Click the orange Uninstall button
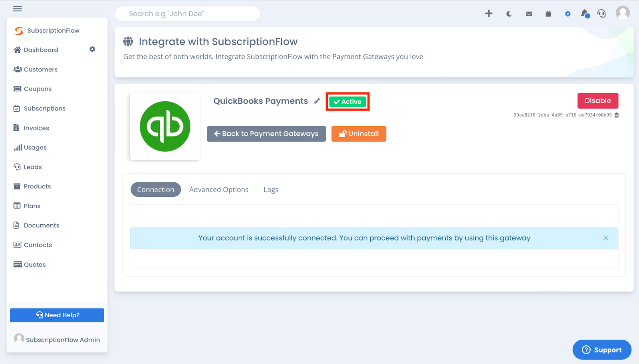Image resolution: width=639 pixels, height=364 pixels. pyautogui.click(x=359, y=134)
